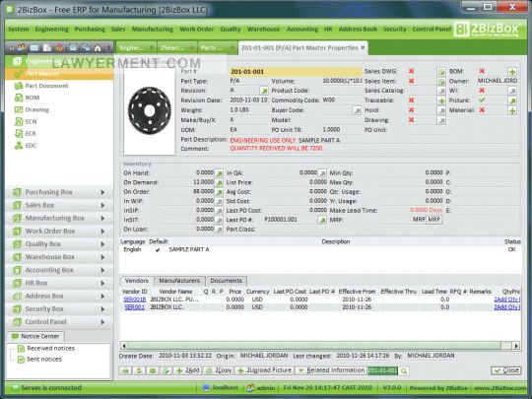This screenshot has height=399, width=532.
Task: Click the arrow icon next to On Demand quantity
Action: [x=219, y=183]
